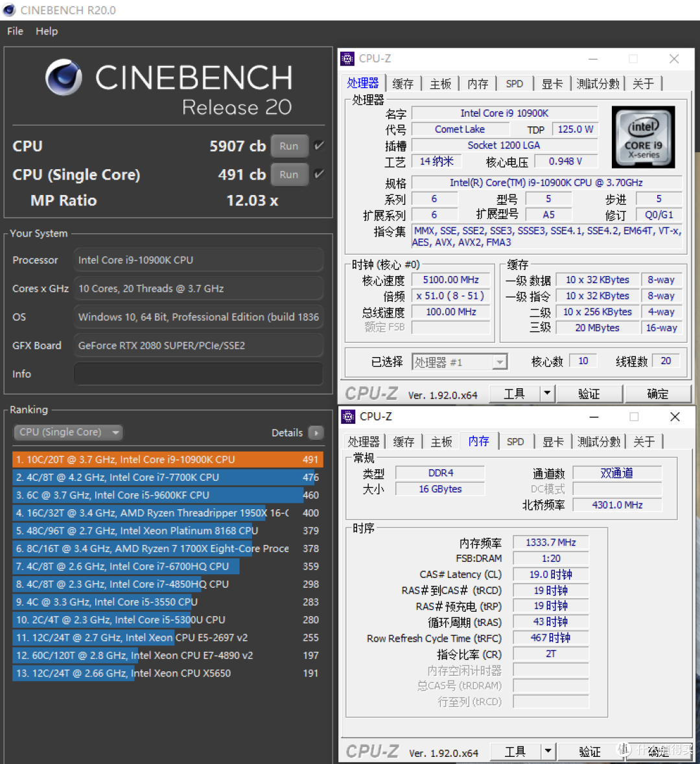Select ranking row 10 Core i5-5300U
This screenshot has width=700, height=764.
click(x=168, y=619)
